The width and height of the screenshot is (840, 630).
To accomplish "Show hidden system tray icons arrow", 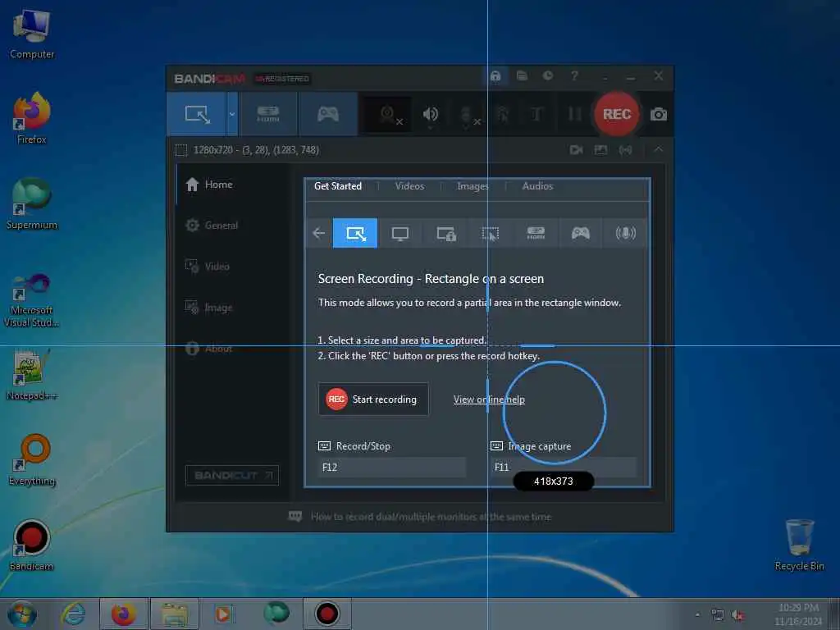I will 697,615.
